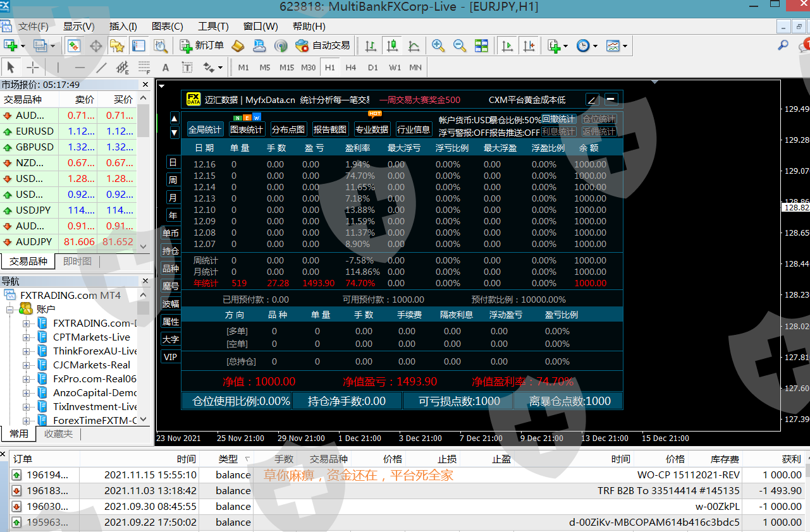Close the Market Watch panel

pos(145,84)
